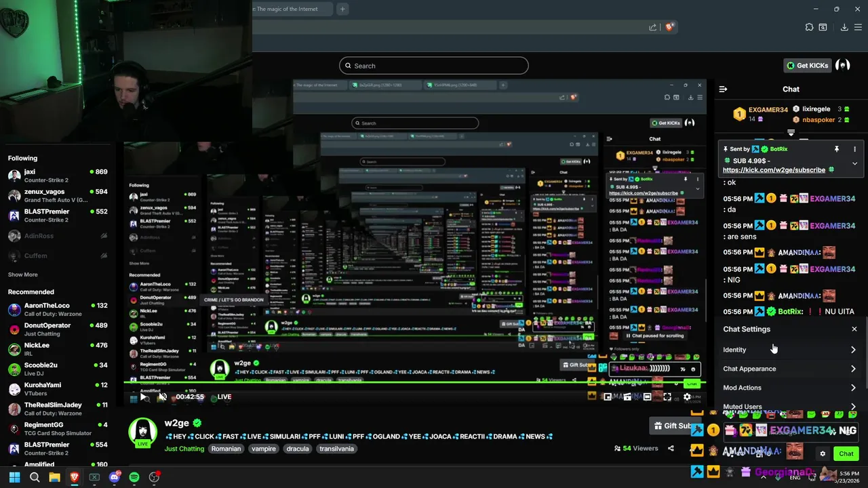Collapse the gifters leaderboard handle

[x=791, y=133]
